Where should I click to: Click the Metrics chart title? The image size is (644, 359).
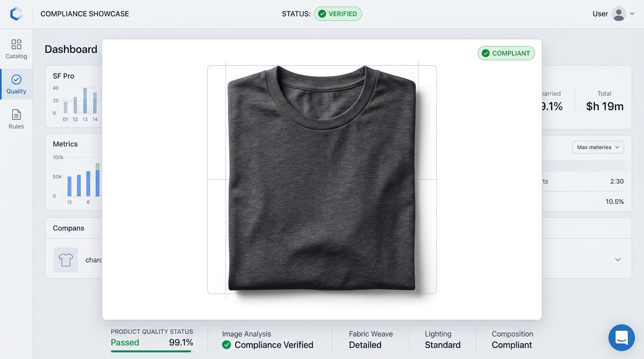click(65, 144)
